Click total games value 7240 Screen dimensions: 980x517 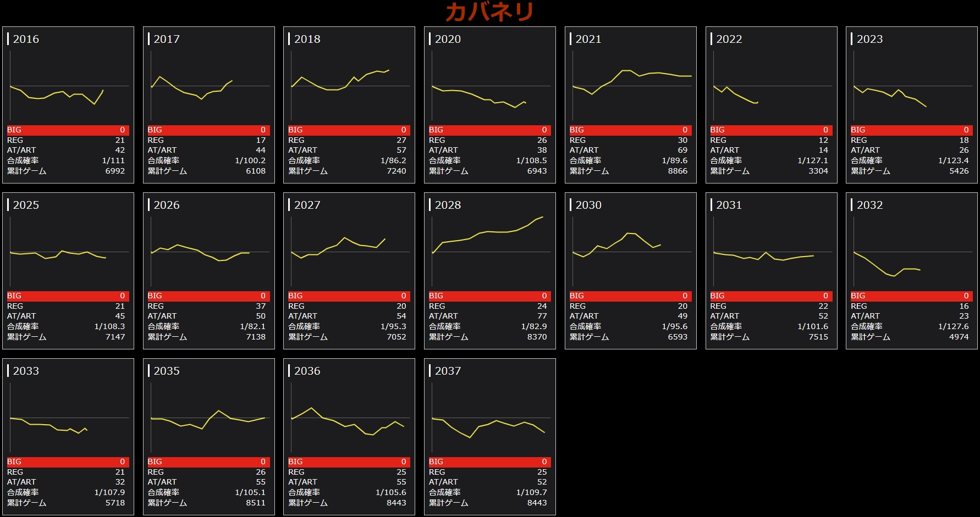pos(397,171)
